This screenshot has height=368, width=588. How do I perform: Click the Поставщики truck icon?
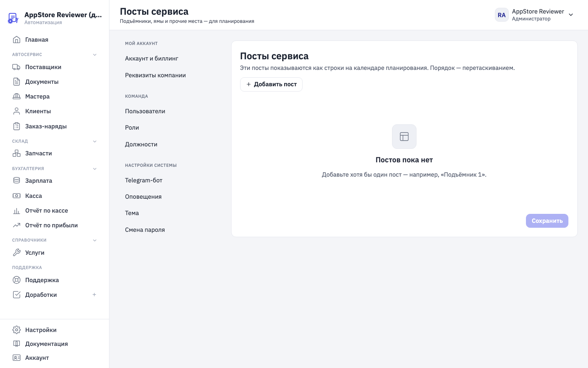click(x=16, y=67)
